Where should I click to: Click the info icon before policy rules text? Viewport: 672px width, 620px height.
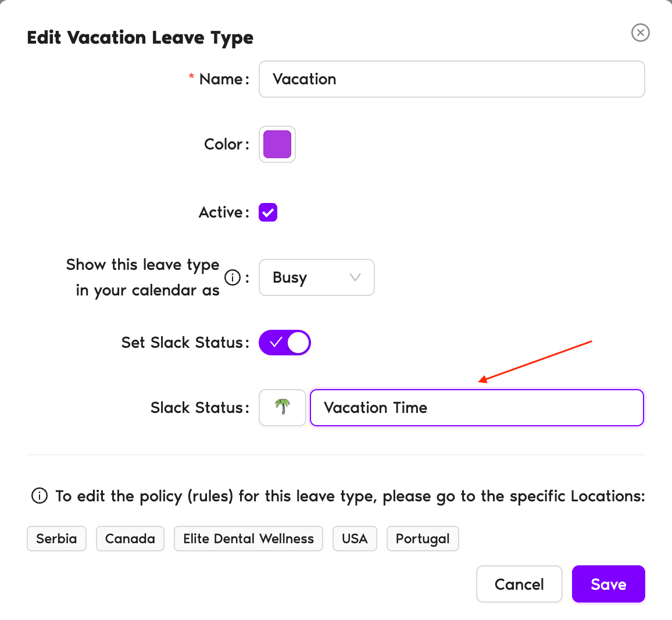tap(40, 496)
